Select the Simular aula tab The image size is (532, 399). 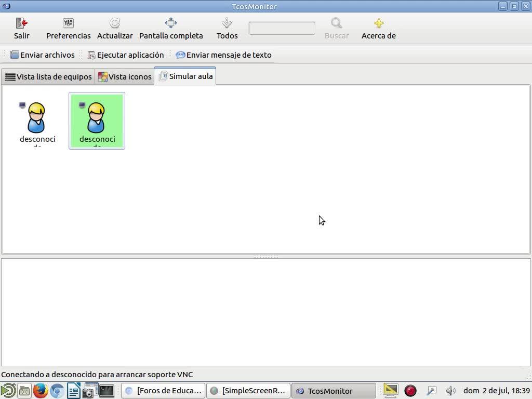(185, 76)
